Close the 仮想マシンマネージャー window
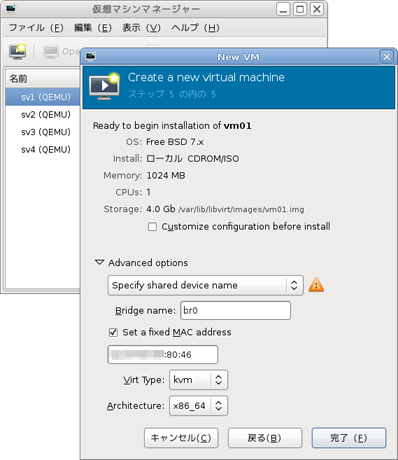Viewport: 398px width, 460px height. [317, 9]
